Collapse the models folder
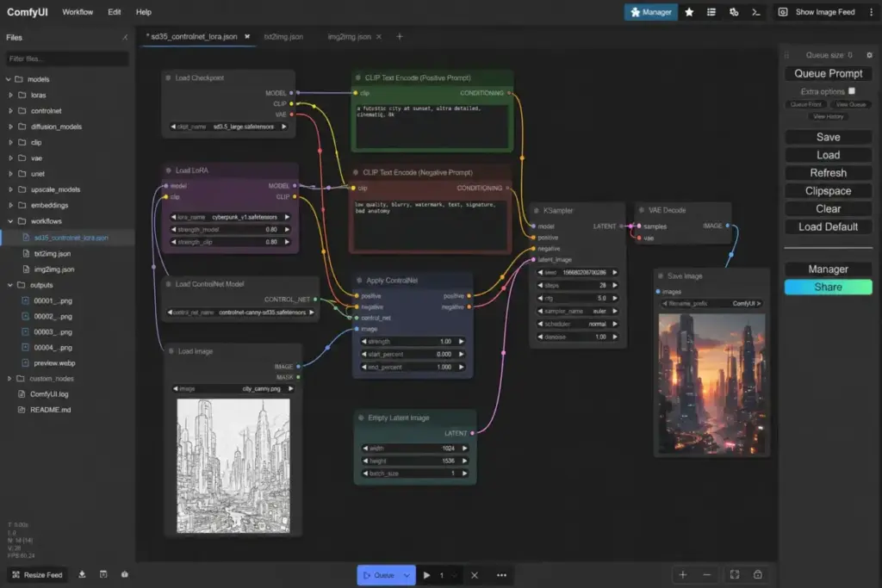The height and width of the screenshot is (588, 882). [x=9, y=79]
